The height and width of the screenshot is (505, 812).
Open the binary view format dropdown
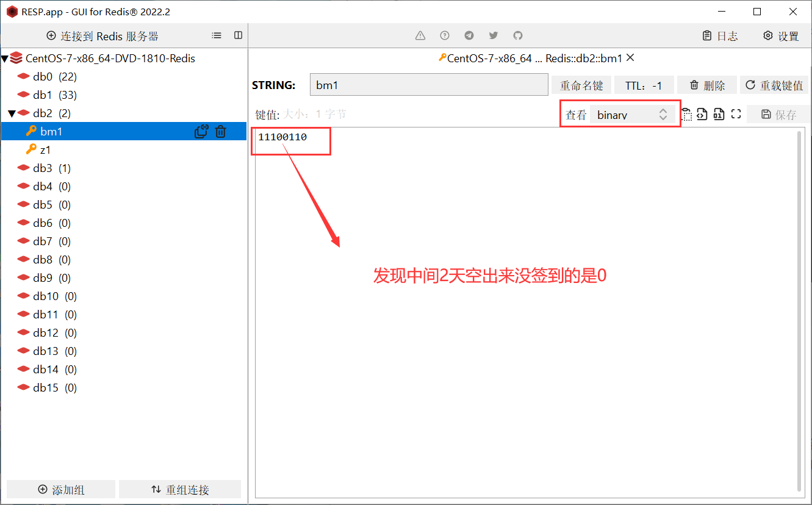632,114
